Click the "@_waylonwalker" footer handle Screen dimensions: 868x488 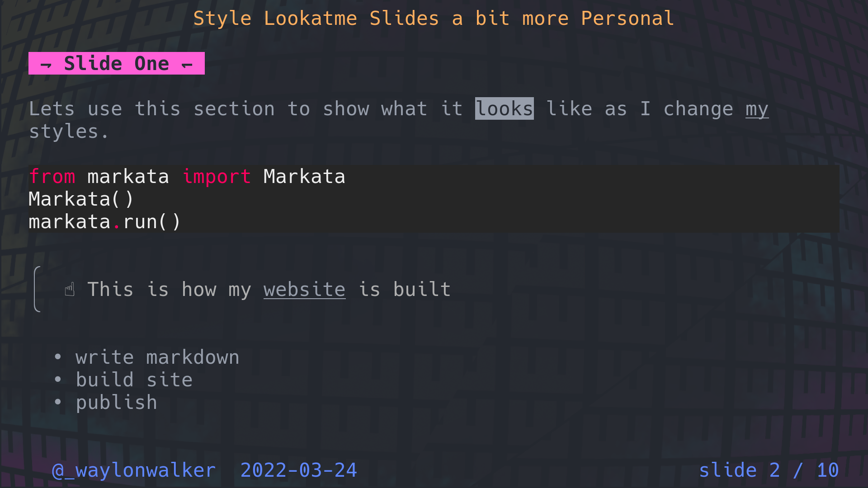(134, 470)
